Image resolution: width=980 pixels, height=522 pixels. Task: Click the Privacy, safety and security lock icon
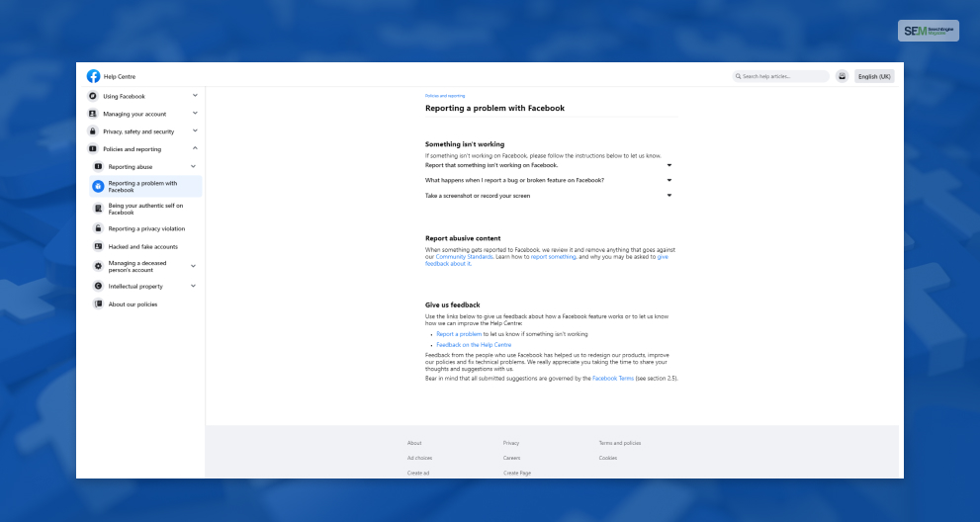[x=93, y=131]
